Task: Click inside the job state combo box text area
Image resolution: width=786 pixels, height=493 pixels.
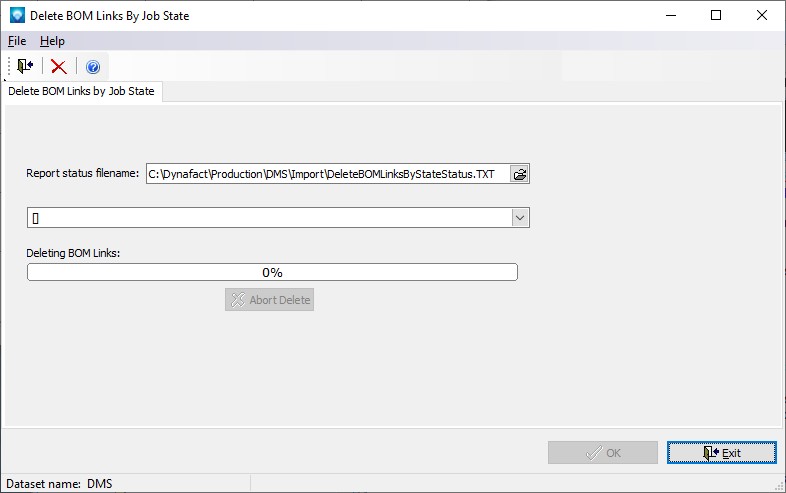Action: pos(268,217)
